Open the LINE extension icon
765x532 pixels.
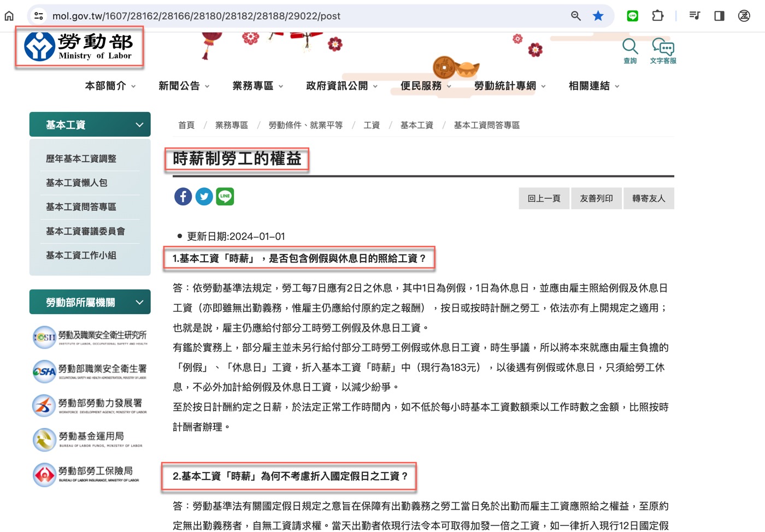coord(633,16)
